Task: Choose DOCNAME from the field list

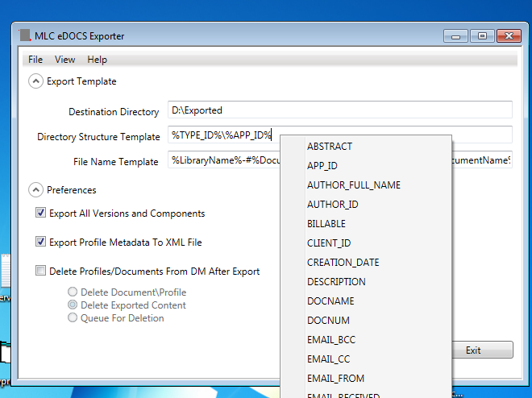Action: (x=366, y=301)
